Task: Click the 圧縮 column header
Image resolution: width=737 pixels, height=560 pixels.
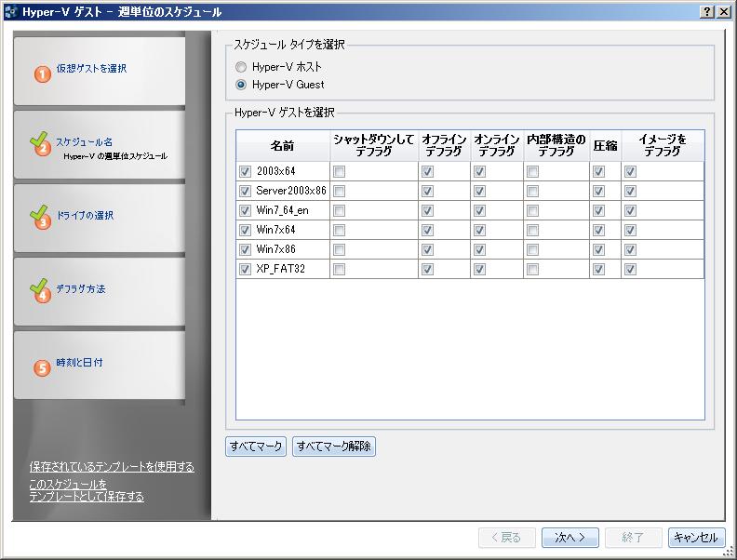Action: 606,146
